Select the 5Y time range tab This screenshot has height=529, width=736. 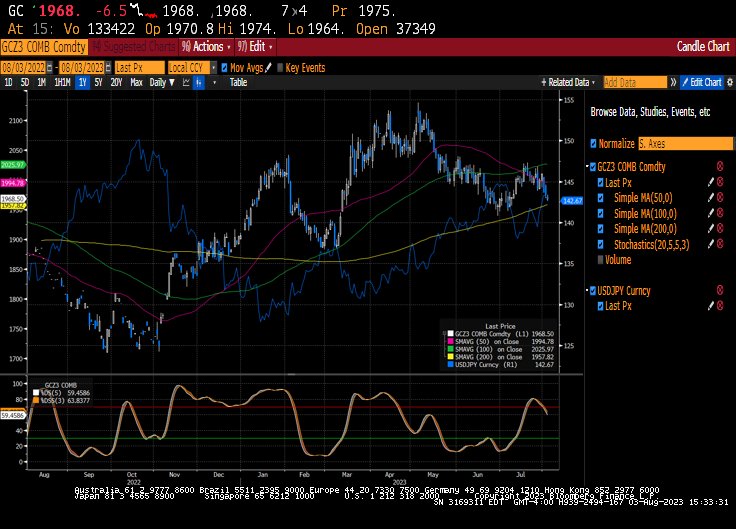(x=98, y=83)
